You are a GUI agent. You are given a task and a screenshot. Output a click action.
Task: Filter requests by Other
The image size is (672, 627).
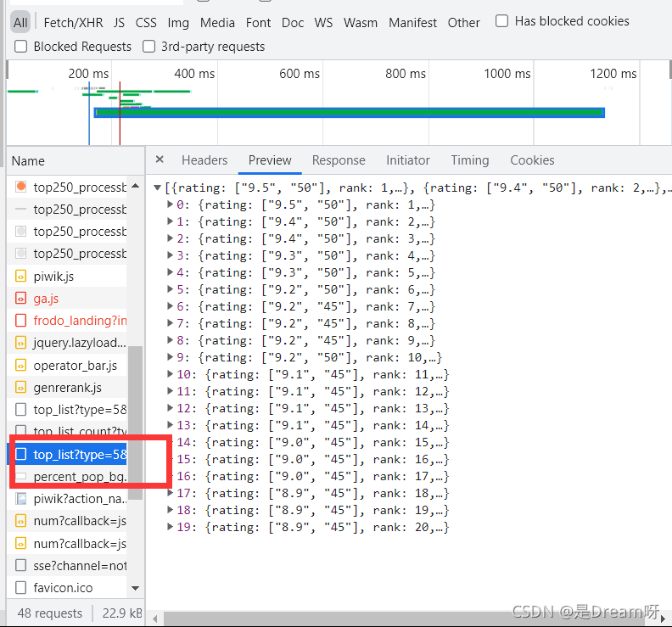(464, 22)
